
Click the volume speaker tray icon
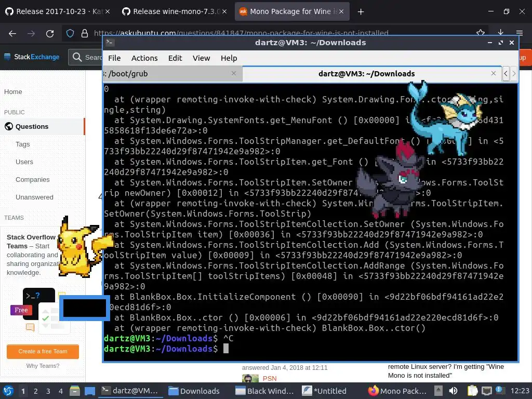[453, 391]
